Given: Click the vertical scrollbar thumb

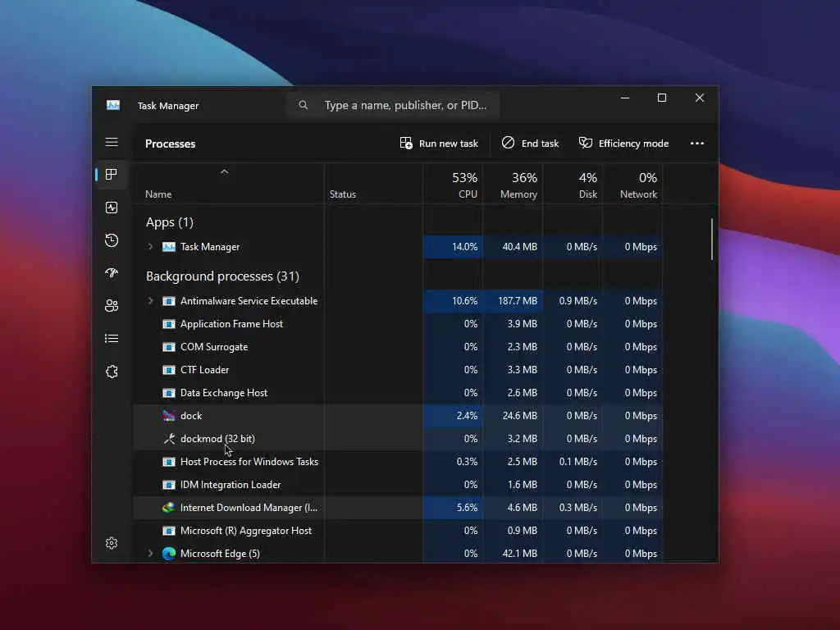Looking at the screenshot, I should click(712, 239).
